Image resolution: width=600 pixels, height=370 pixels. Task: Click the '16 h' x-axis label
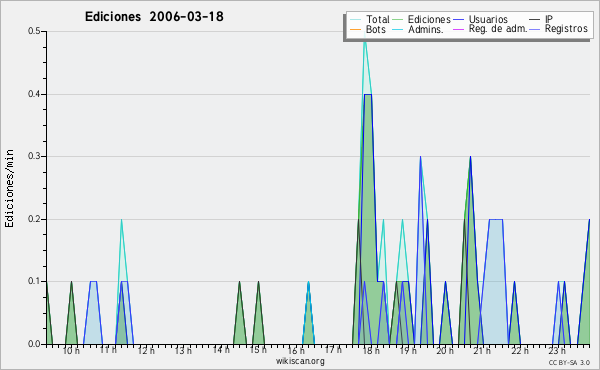pyautogui.click(x=296, y=351)
